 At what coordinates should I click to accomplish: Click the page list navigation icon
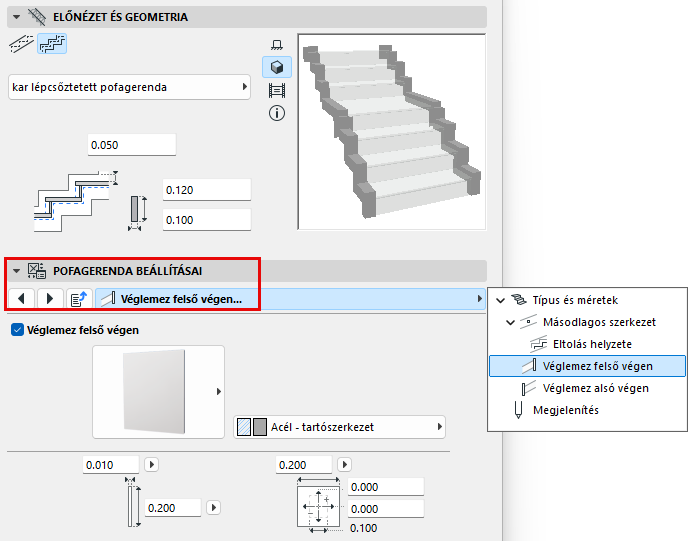[x=79, y=299]
